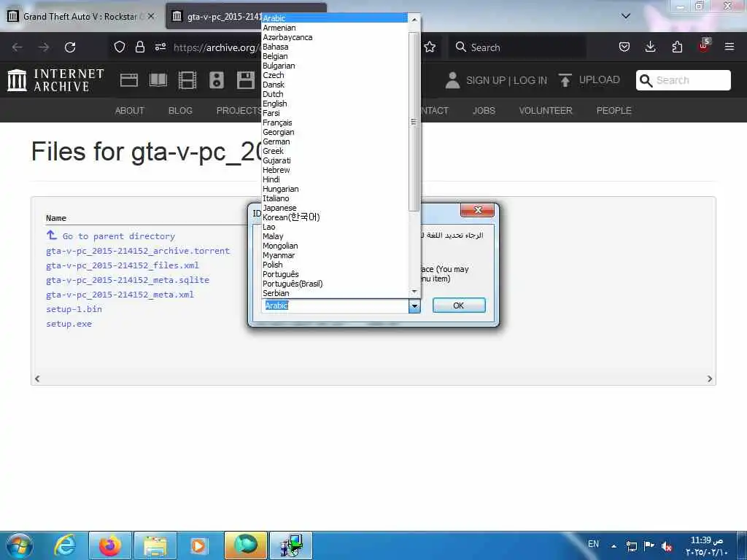Open the Software floppy disk icon
This screenshot has height=560, width=747.
pos(246,80)
